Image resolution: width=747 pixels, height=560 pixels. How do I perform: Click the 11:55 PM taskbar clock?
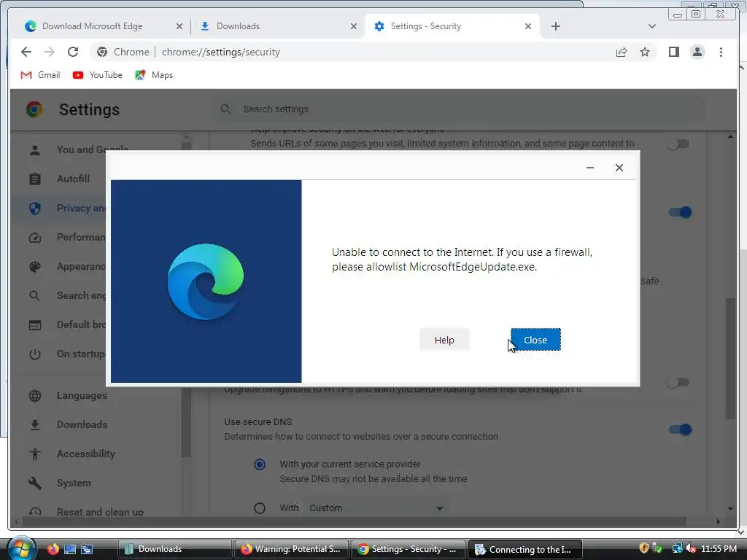[x=719, y=548]
